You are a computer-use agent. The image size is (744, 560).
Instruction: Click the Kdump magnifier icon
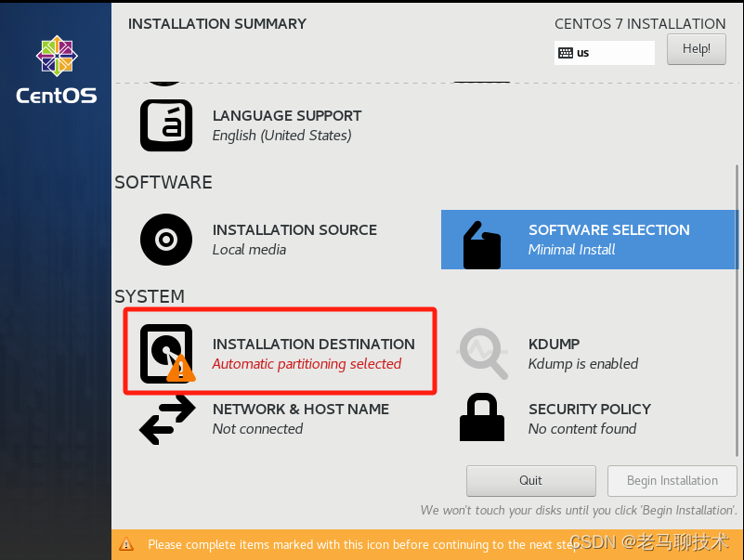(483, 354)
